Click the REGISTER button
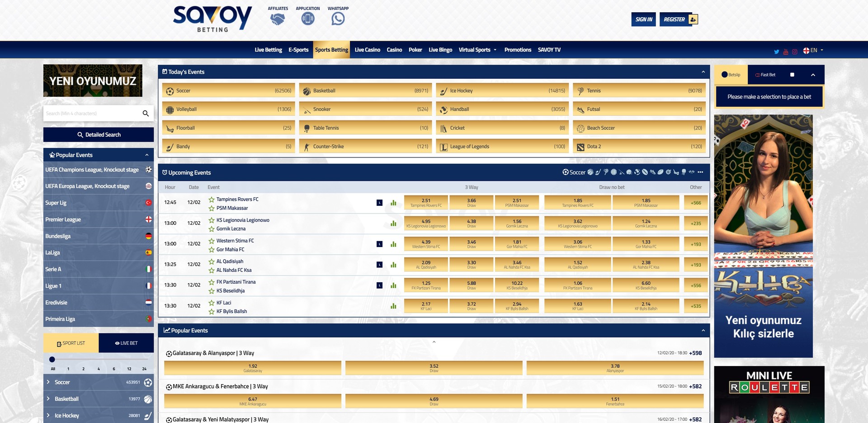 pos(679,19)
